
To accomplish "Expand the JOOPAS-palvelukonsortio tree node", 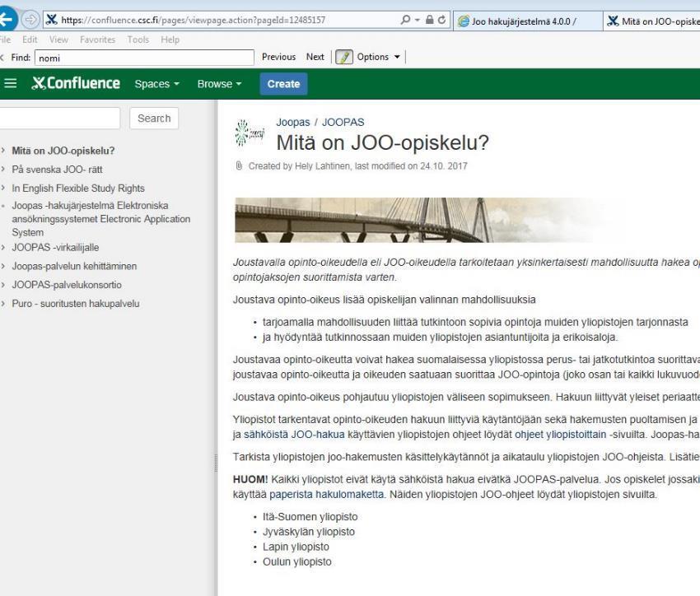I will click(3, 285).
